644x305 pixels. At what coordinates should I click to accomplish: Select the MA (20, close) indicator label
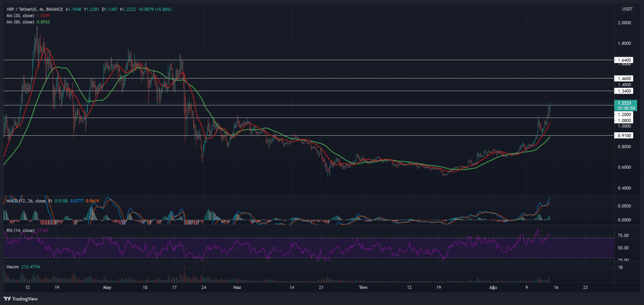pos(19,16)
